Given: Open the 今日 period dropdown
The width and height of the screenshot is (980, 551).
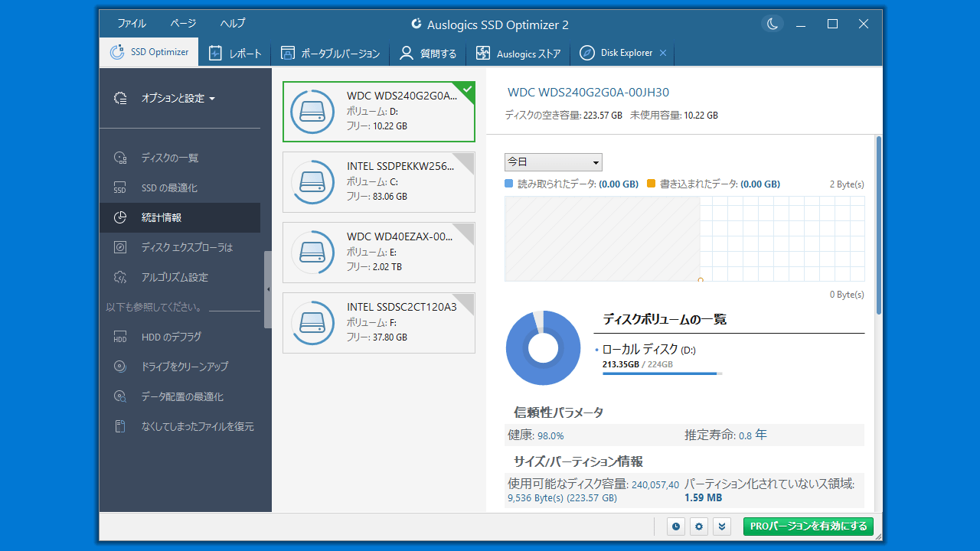Looking at the screenshot, I should click(553, 162).
